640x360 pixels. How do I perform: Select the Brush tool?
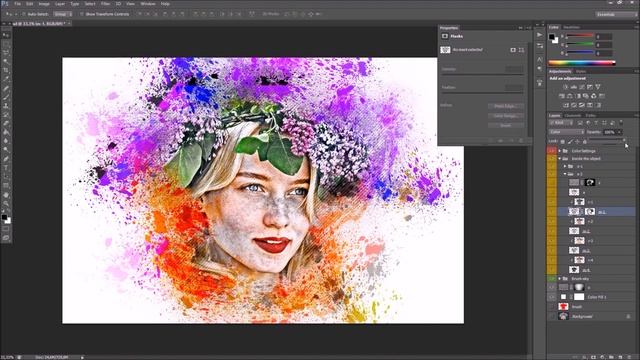(6, 97)
